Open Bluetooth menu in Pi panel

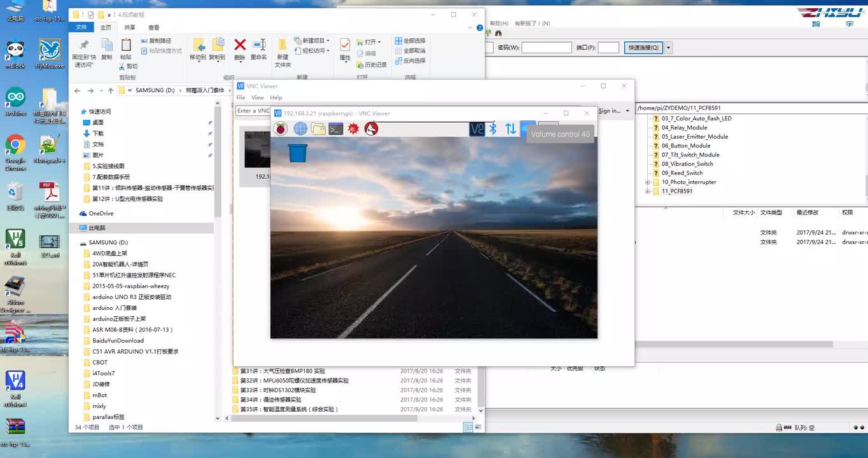point(493,128)
